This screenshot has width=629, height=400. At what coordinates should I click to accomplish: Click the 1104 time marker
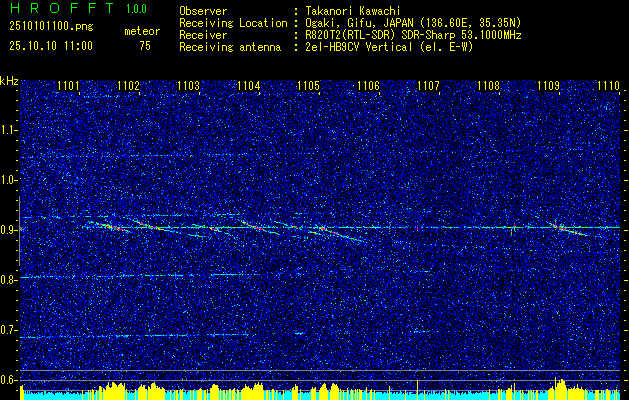coord(248,86)
